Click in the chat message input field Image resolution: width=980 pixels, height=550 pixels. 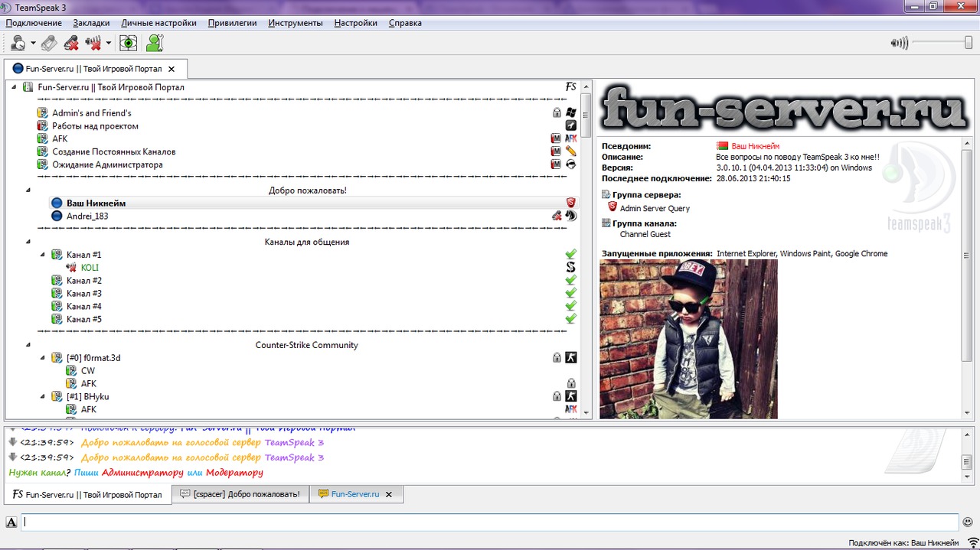(x=490, y=522)
